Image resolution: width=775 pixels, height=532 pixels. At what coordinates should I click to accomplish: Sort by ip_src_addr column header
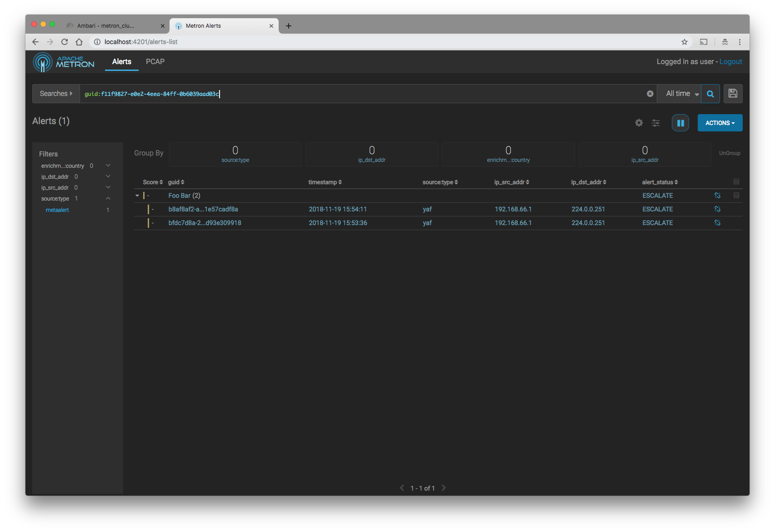(x=512, y=182)
